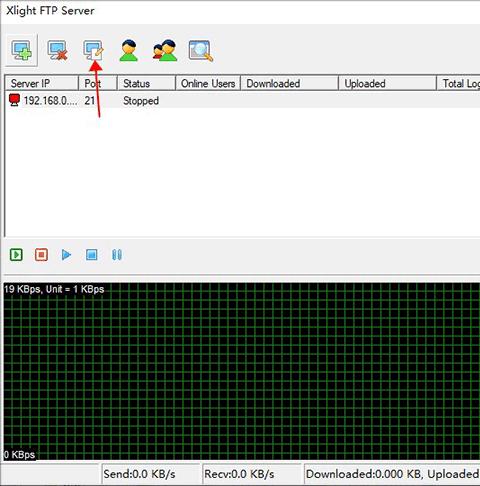Open the user groups icon

[x=165, y=50]
